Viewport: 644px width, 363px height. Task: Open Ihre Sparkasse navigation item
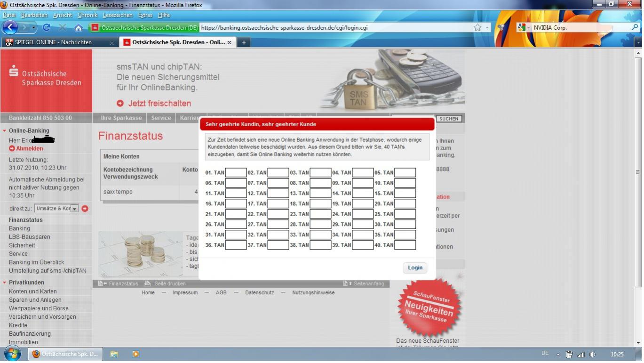click(121, 118)
